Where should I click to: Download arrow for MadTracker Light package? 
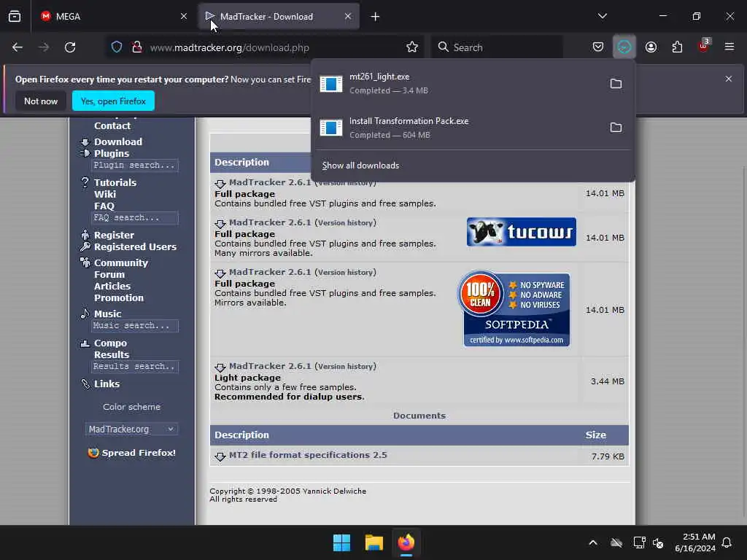[x=220, y=367]
